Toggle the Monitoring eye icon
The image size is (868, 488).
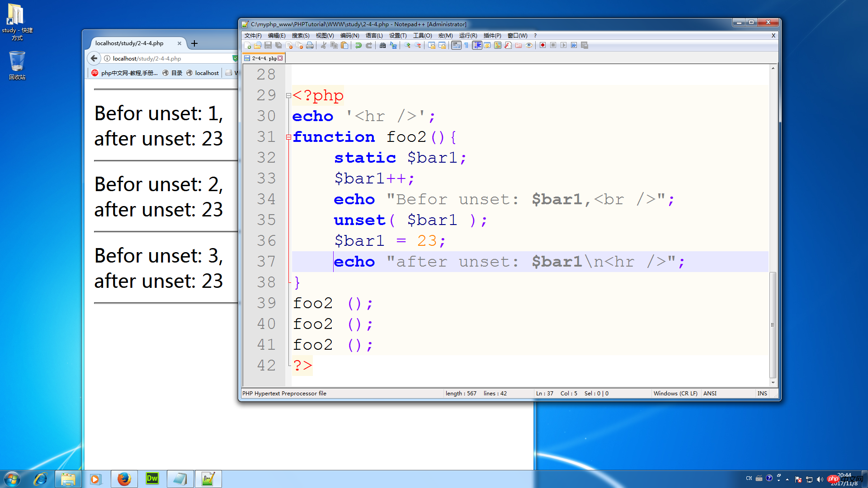click(x=529, y=45)
